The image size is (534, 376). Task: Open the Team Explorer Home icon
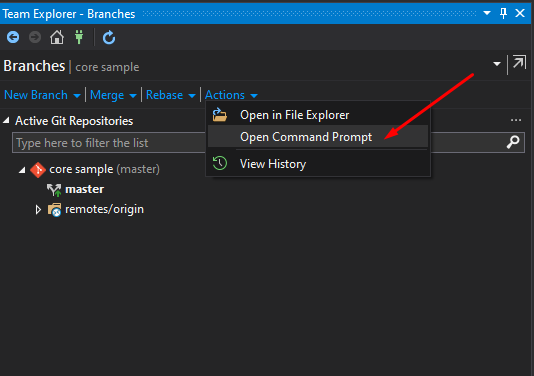[x=57, y=37]
